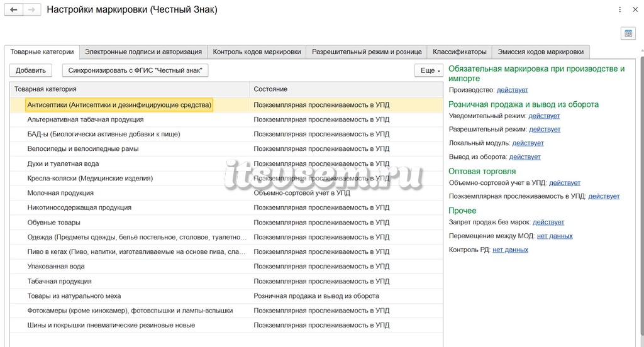Open Запрет продаж без марок действует link
The image size is (644, 347).
click(548, 222)
